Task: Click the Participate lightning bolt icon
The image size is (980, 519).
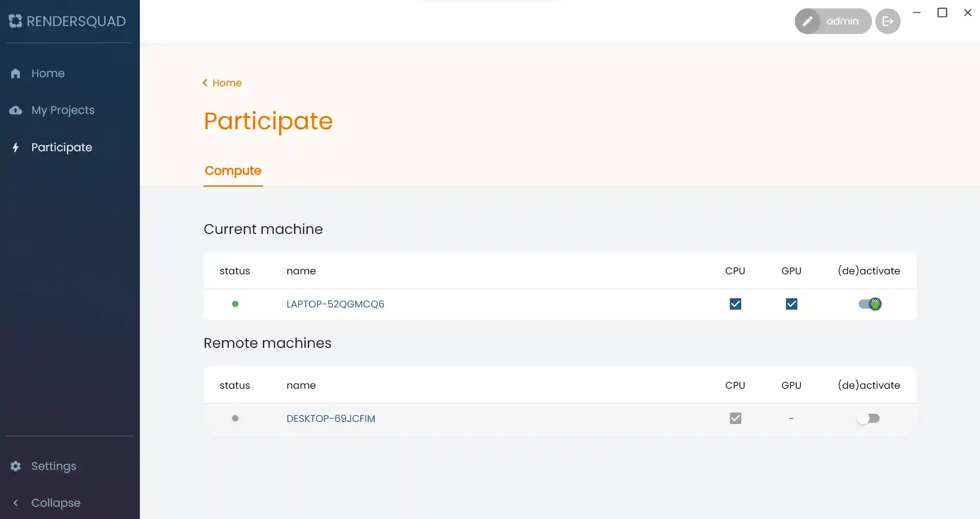Action: point(16,148)
